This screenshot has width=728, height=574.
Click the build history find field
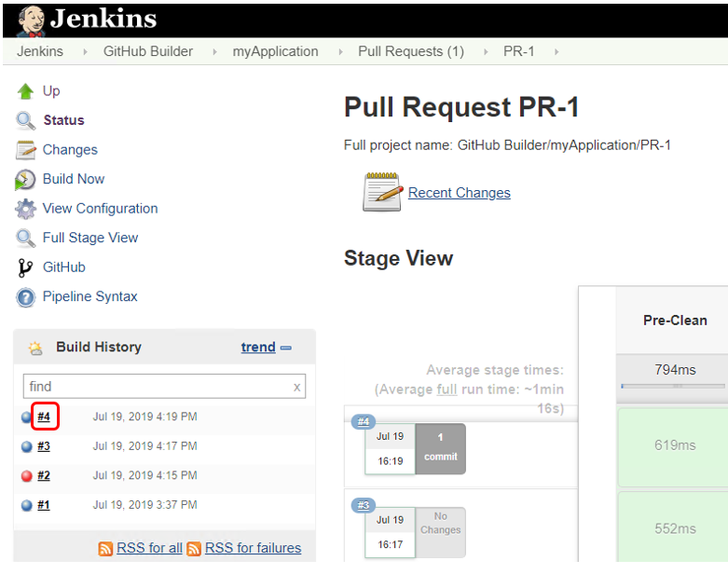(154, 387)
